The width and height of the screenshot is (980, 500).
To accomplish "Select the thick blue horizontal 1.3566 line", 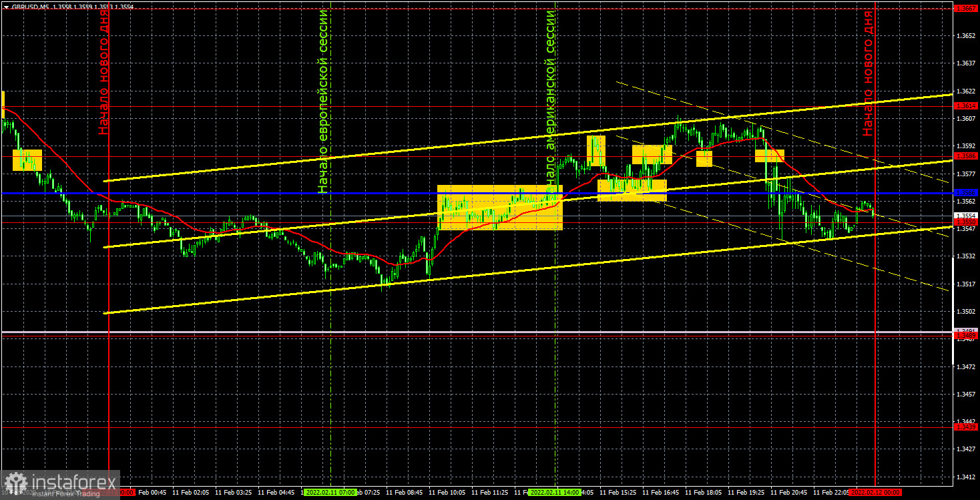I will [x=477, y=193].
